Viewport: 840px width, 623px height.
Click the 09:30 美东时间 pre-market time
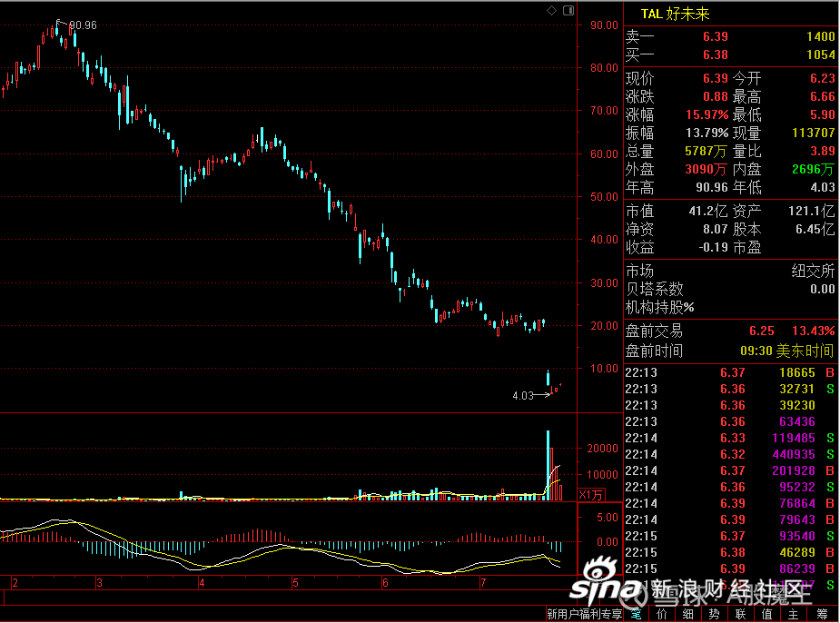(787, 351)
